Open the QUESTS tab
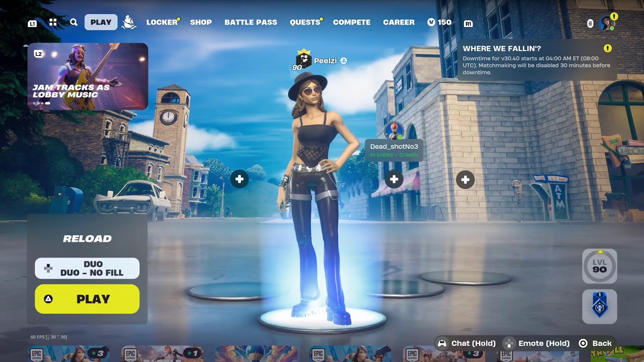Image resolution: width=644 pixels, height=362 pixels. (x=305, y=22)
